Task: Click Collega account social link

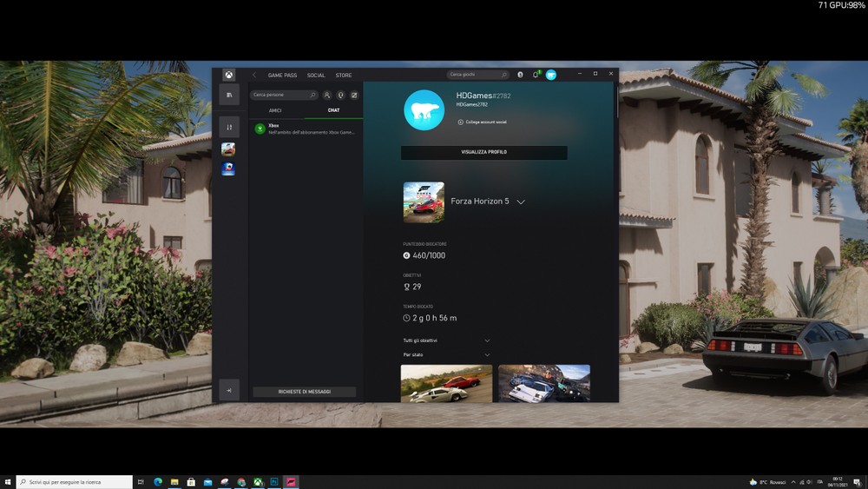Action: (x=486, y=122)
